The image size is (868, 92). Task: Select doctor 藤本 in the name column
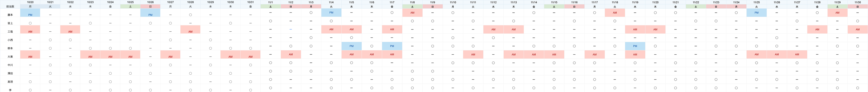[10, 15]
